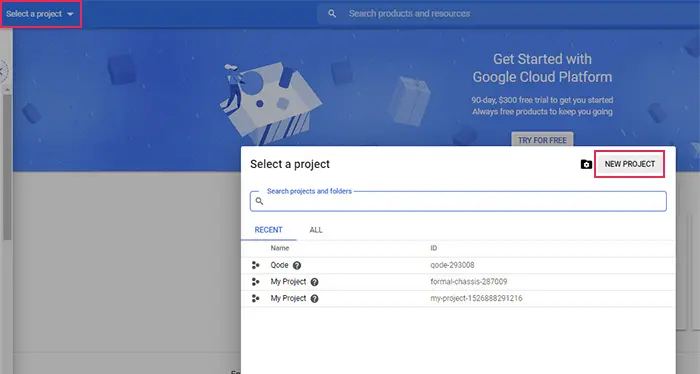This screenshot has height=374, width=700.
Task: Select My Project with ID formal-chassis-287009
Action: coord(458,282)
